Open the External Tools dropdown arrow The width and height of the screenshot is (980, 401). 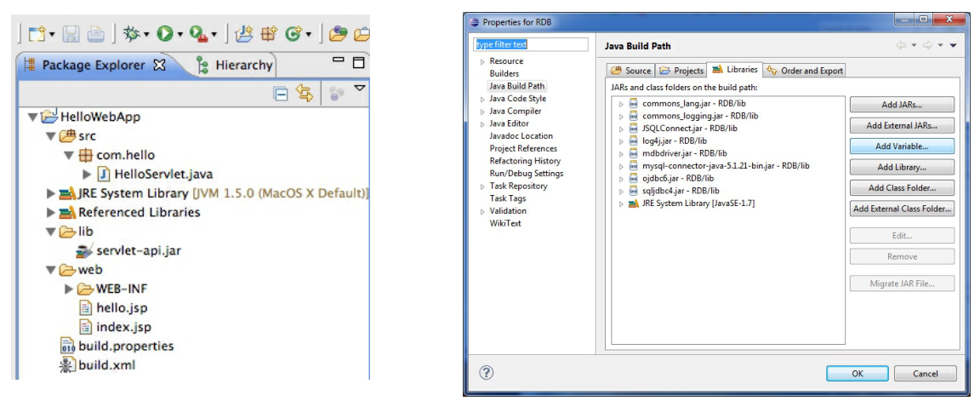pyautogui.click(x=214, y=34)
